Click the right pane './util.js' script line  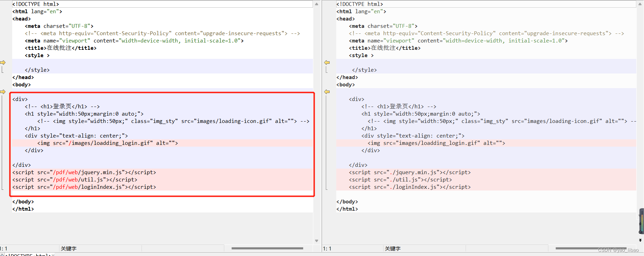(x=401, y=180)
